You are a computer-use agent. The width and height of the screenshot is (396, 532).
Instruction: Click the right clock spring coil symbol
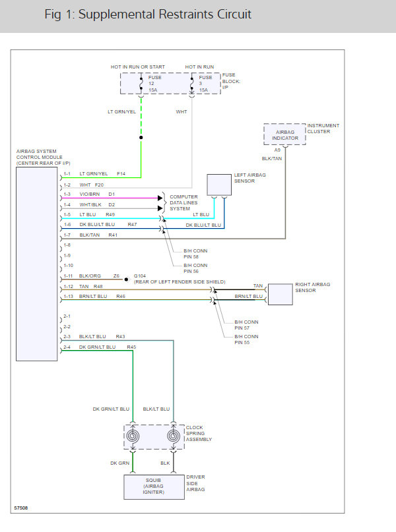(x=174, y=436)
